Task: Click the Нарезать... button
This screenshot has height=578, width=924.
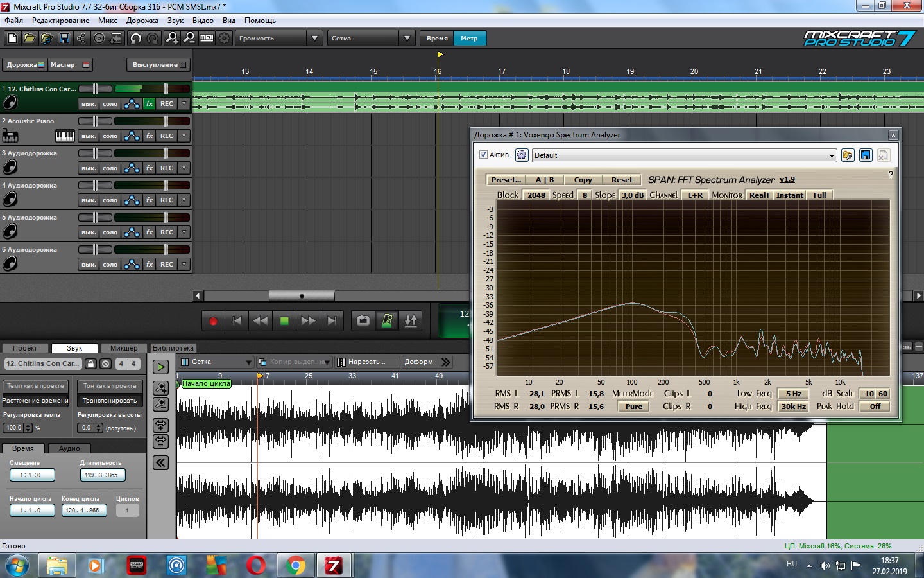Action: click(x=366, y=362)
